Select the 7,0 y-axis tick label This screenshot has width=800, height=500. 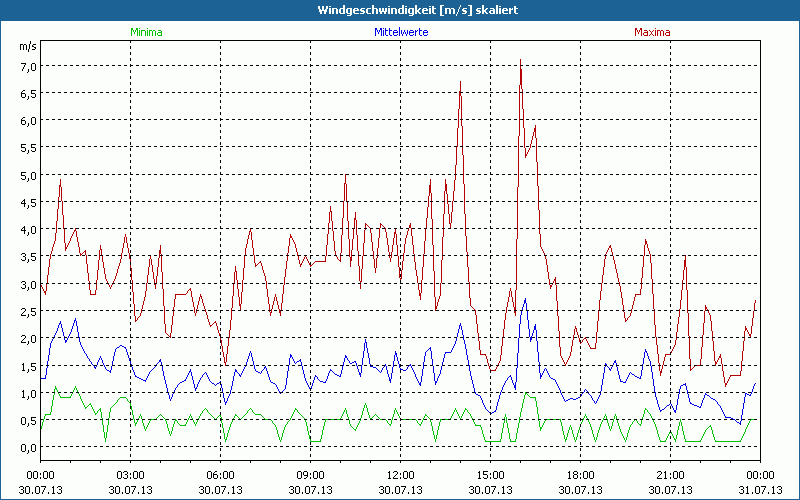pos(27,66)
